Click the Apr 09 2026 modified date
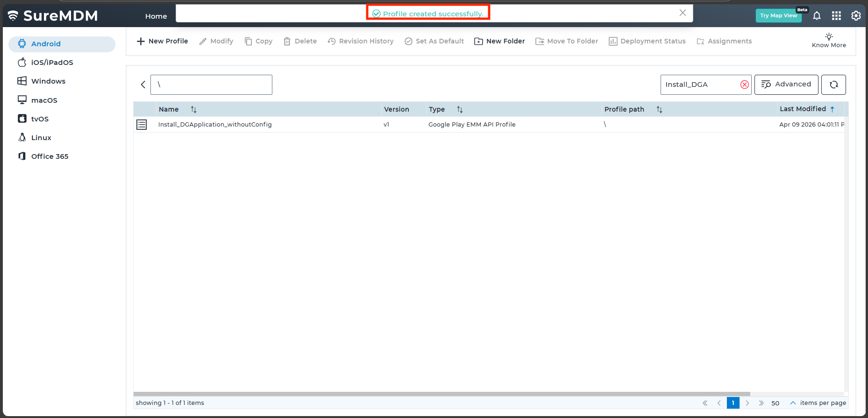The image size is (868, 418). click(811, 125)
